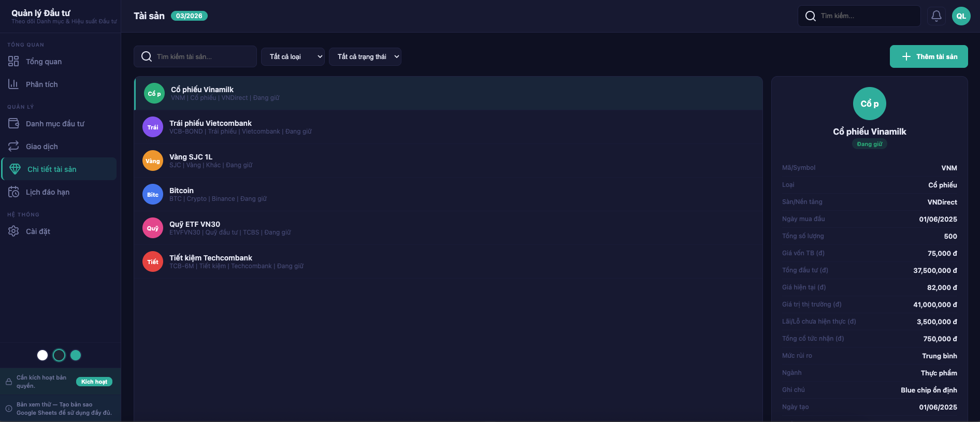Open the Cài đặt gear icon
This screenshot has height=422, width=980.
point(13,231)
